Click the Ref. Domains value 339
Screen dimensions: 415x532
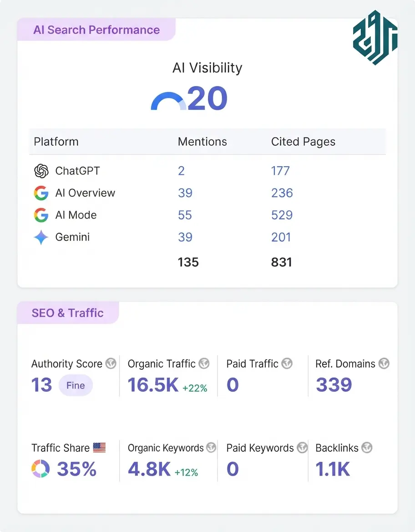(x=334, y=385)
